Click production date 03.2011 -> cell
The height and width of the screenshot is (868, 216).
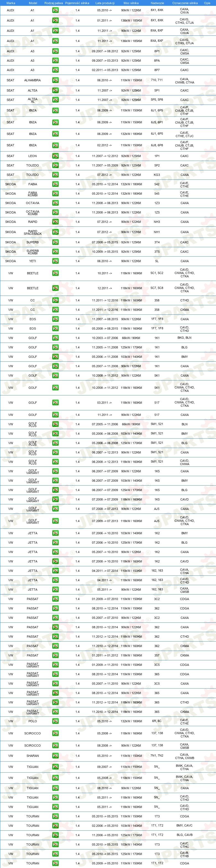tap(105, 403)
